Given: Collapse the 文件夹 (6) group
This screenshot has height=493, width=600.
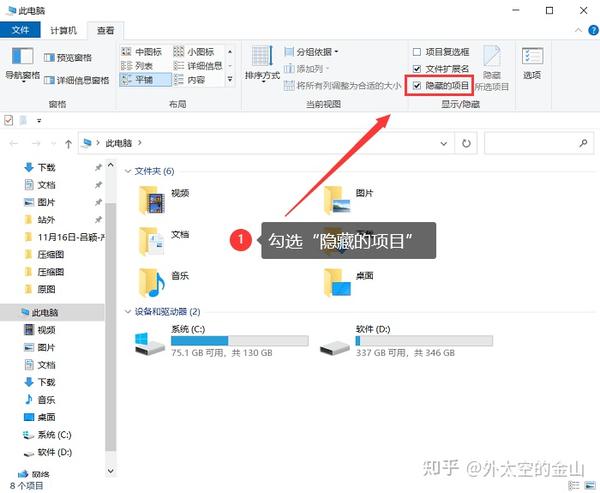Looking at the screenshot, I should [x=128, y=171].
